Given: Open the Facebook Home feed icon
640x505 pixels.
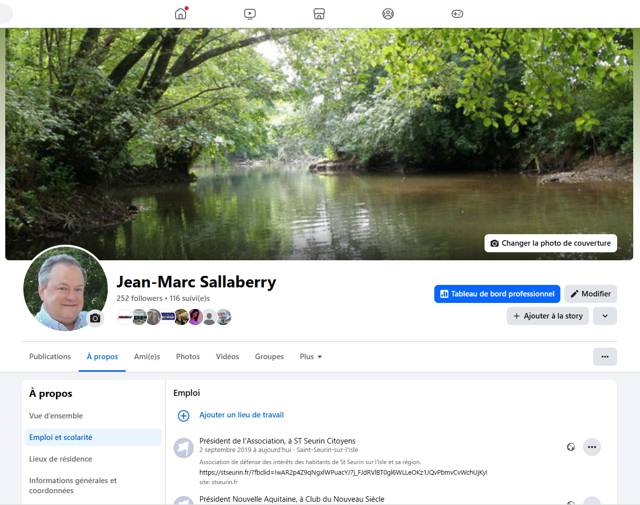Looking at the screenshot, I should coord(181,14).
